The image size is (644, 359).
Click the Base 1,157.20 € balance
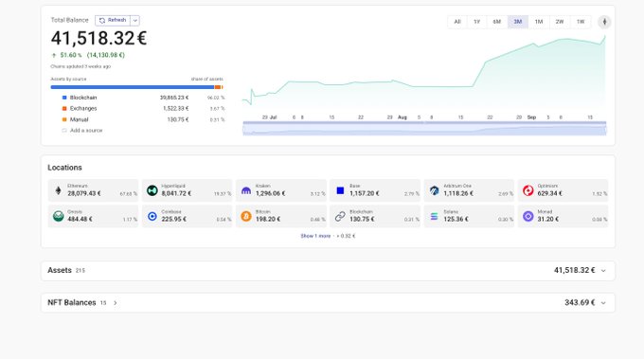(365, 193)
